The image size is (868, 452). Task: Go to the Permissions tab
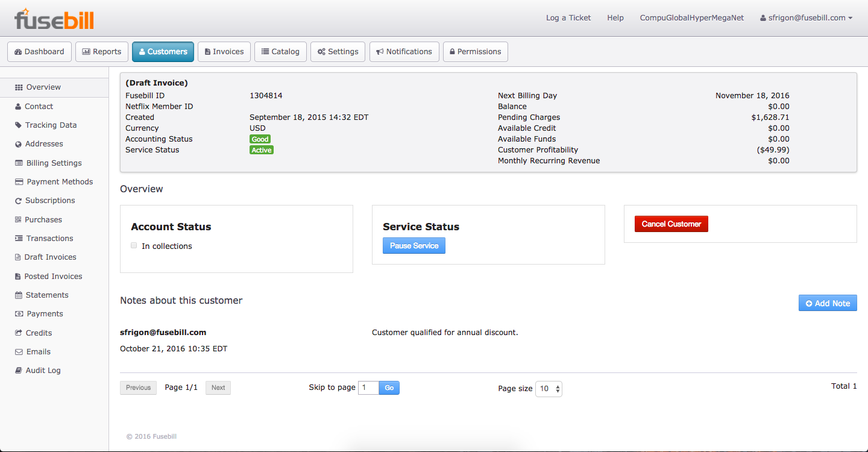[475, 52]
